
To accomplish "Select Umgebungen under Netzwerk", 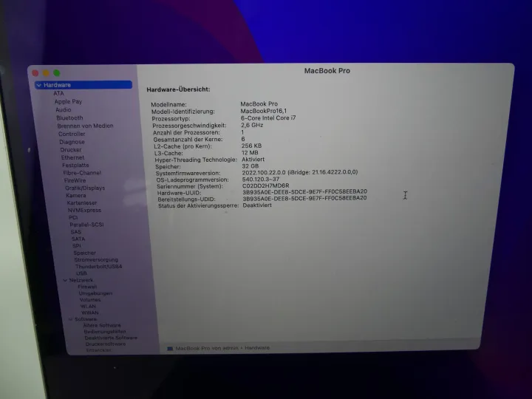I will (95, 293).
